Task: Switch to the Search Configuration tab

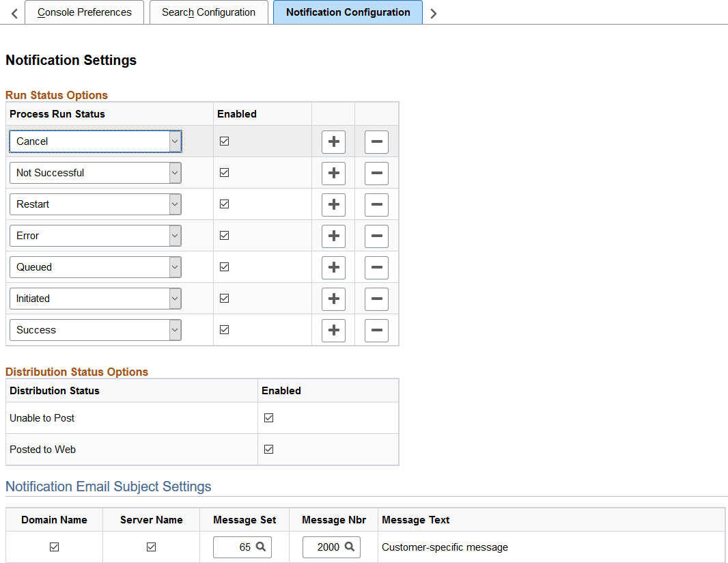Action: (x=208, y=12)
